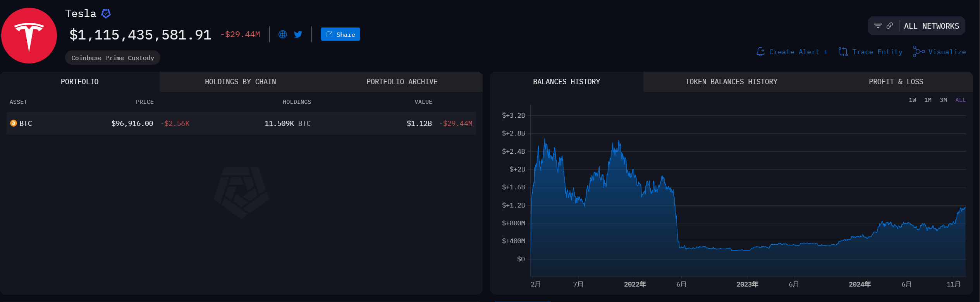
Task: Set chart range to 1W
Action: (x=912, y=100)
